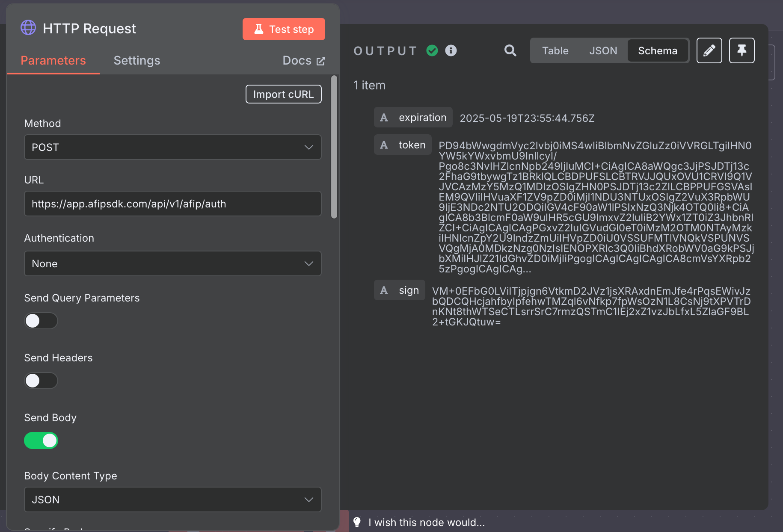Click into the URL input field
This screenshot has width=783, height=532.
pyautogui.click(x=172, y=204)
